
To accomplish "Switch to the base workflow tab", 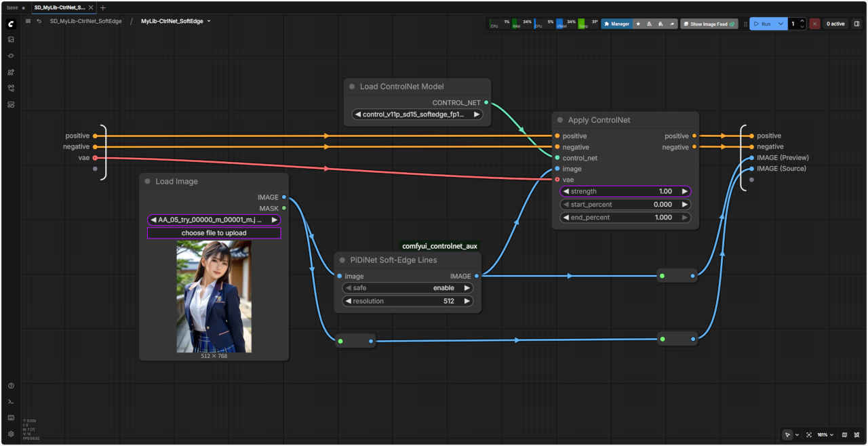I will point(12,7).
